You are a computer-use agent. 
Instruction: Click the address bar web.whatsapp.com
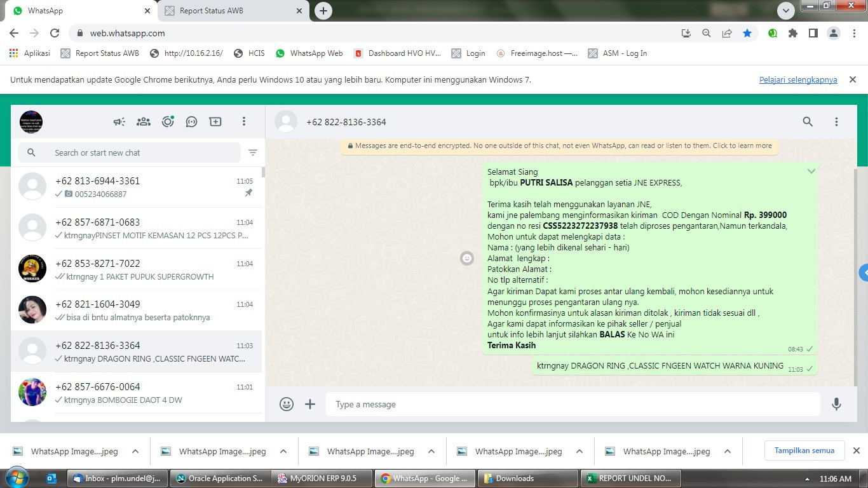click(x=127, y=33)
